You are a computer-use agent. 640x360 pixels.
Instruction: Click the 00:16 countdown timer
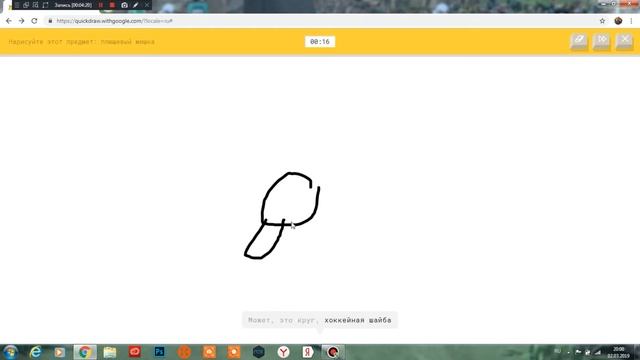320,42
